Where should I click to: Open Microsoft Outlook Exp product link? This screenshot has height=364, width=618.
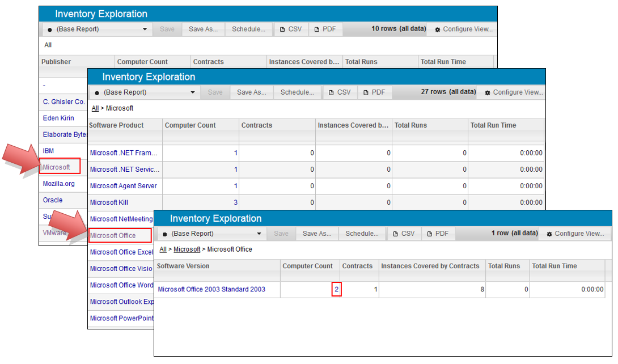[x=122, y=302]
